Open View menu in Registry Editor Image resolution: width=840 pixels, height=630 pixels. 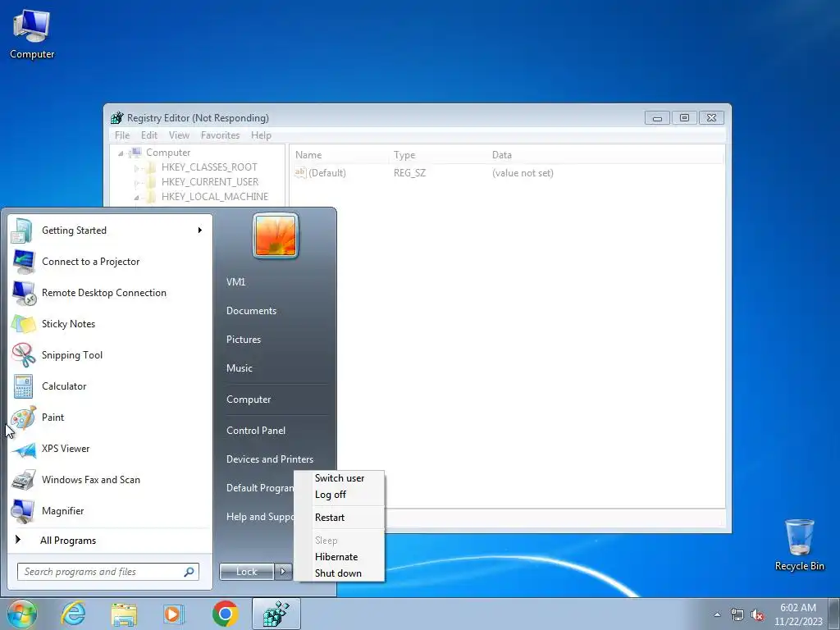pyautogui.click(x=179, y=135)
